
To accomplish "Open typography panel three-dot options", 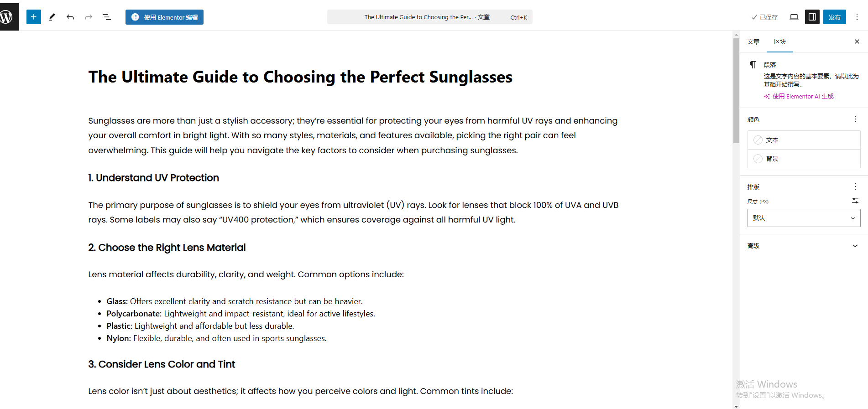I will (x=855, y=186).
